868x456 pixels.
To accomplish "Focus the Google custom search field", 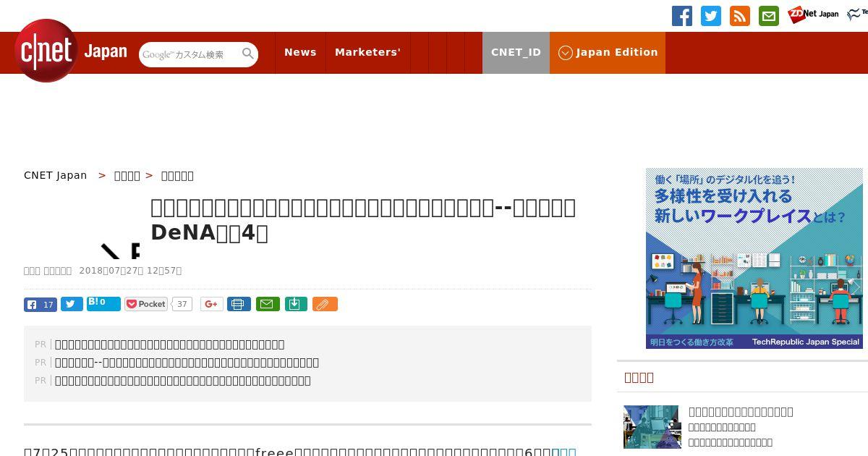I will click(x=190, y=54).
